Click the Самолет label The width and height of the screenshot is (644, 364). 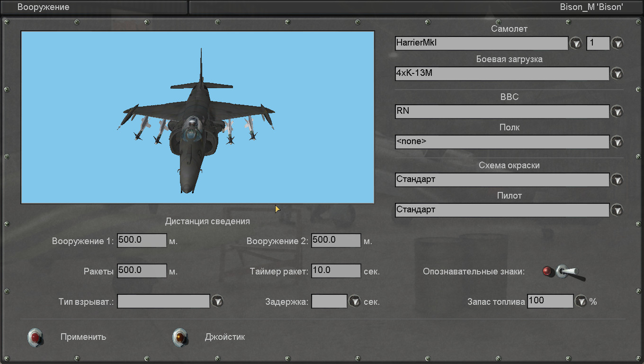pyautogui.click(x=510, y=29)
